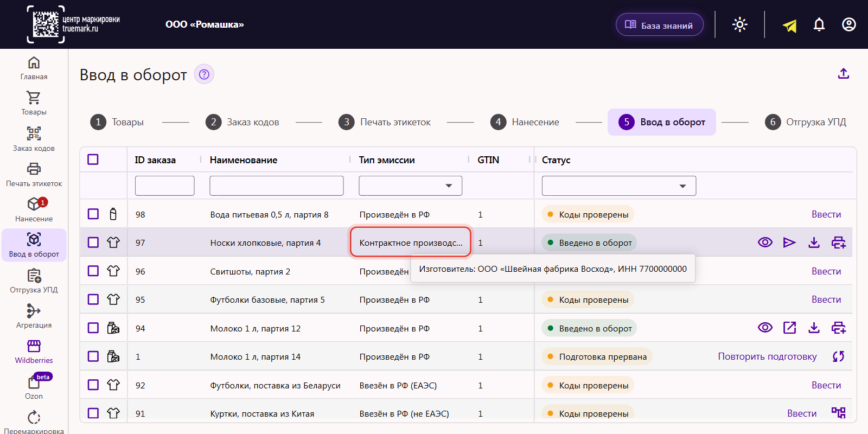This screenshot has height=434, width=868.
Task: Click the refresh arrows icon for Молоко партия 14
Action: tap(839, 356)
